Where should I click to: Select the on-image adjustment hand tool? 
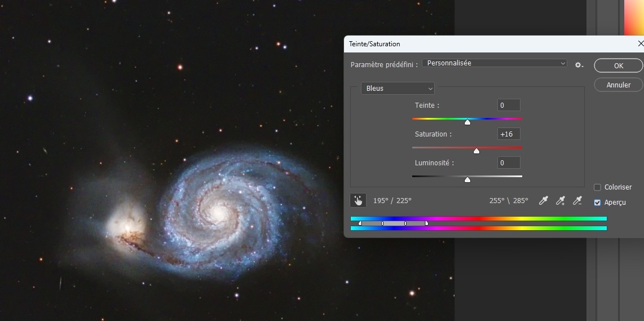pyautogui.click(x=358, y=201)
